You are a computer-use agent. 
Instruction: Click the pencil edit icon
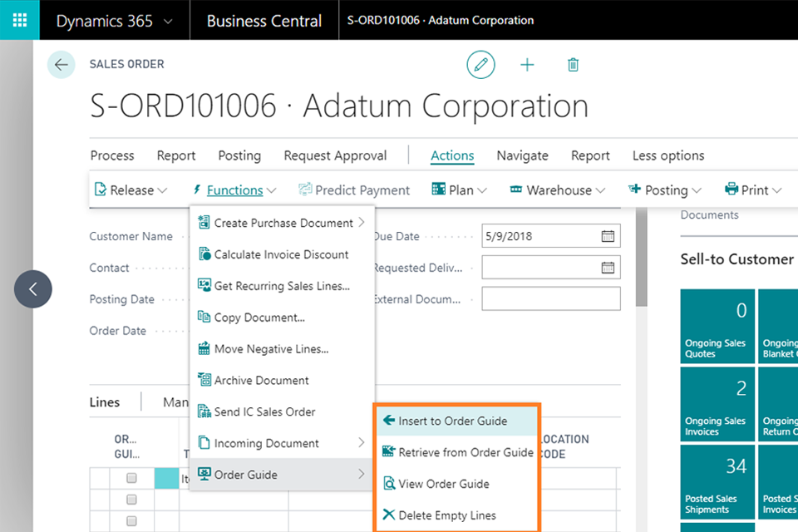coord(480,65)
